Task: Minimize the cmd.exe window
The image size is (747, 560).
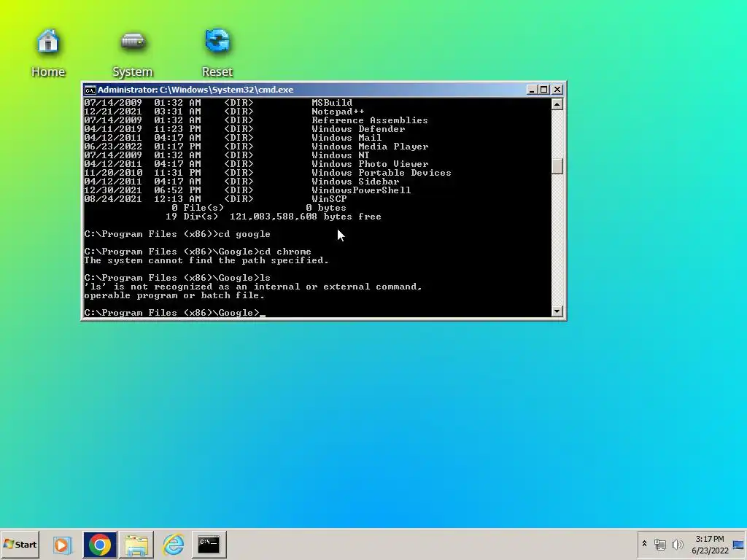Action: [x=532, y=90]
